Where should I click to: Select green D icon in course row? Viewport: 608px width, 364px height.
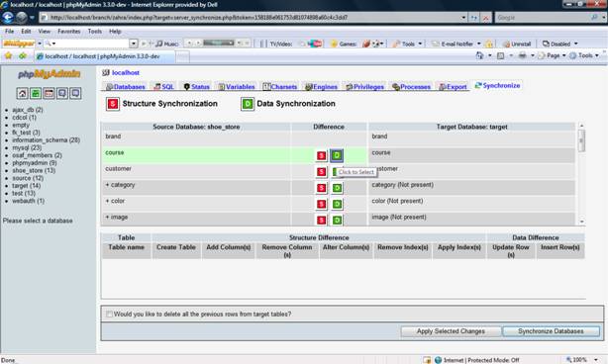point(337,155)
